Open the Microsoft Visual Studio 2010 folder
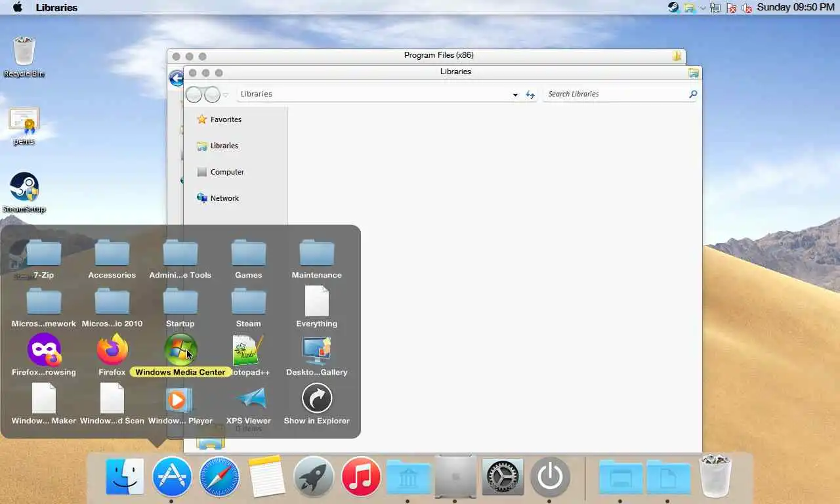Screen dimensions: 840x504 112,308
